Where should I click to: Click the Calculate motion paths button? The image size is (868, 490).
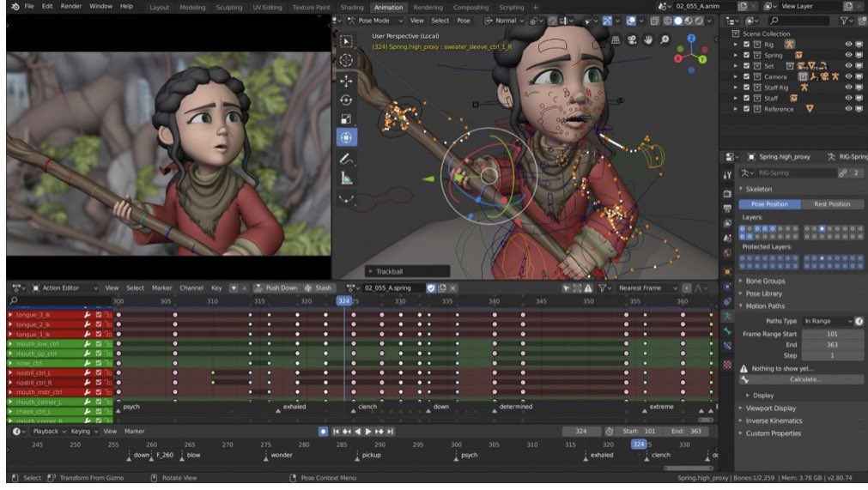click(802, 379)
